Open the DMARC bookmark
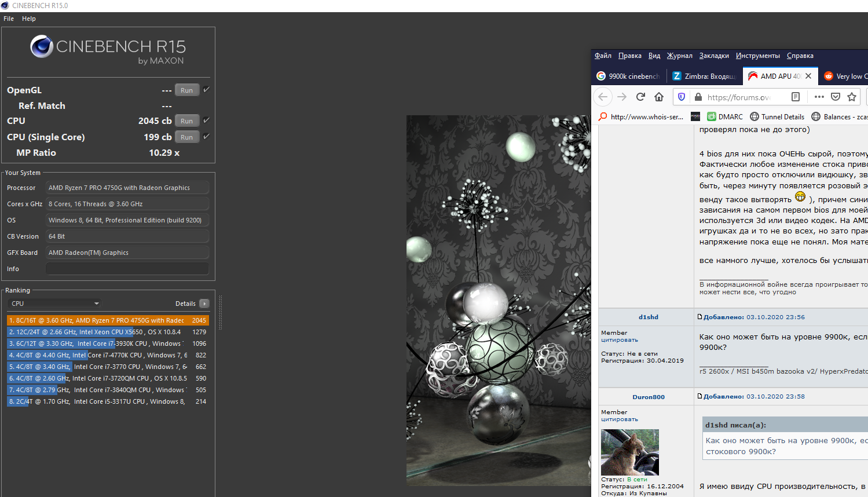This screenshot has height=497, width=868. click(x=725, y=116)
